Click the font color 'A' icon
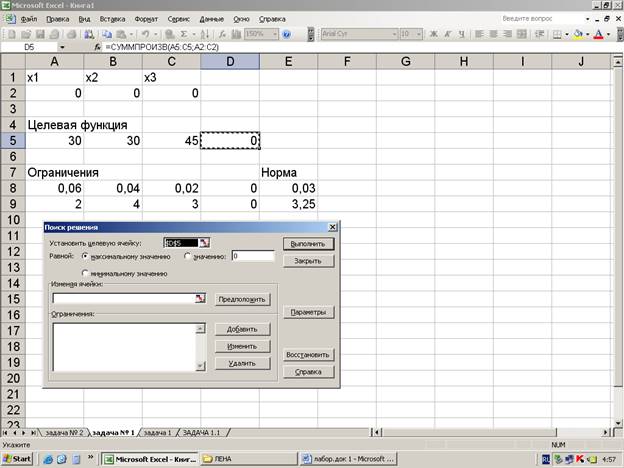 coord(598,34)
